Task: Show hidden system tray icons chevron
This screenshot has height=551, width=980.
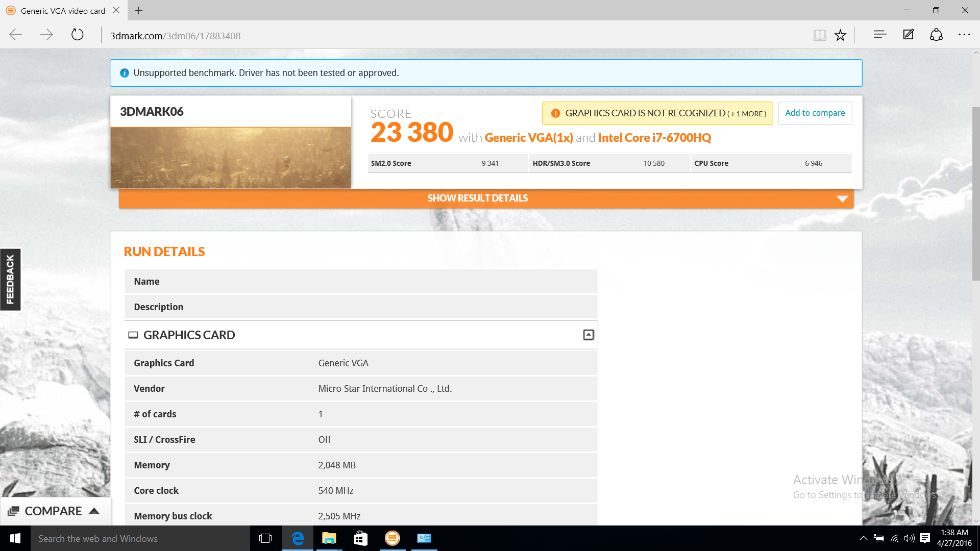Action: 864,538
